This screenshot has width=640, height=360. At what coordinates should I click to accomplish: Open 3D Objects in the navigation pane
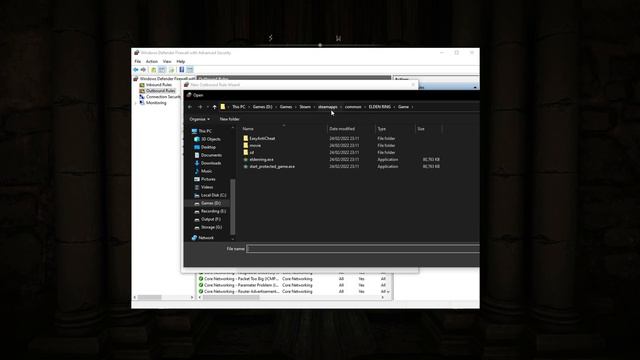210,139
